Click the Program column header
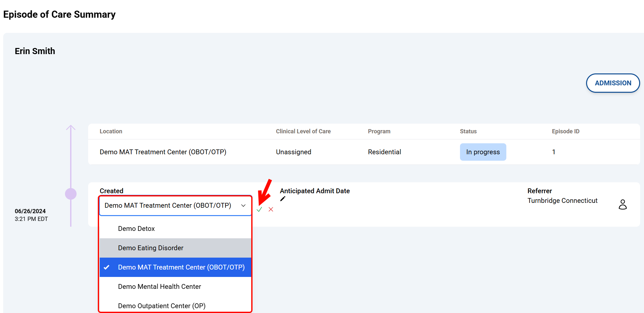This screenshot has height=313, width=644. point(379,131)
